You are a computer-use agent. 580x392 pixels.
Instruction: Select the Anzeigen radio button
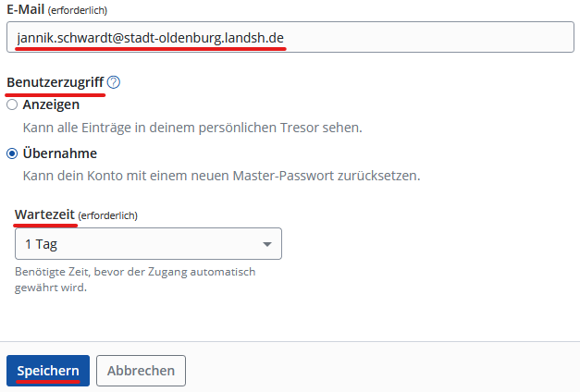[x=12, y=105]
